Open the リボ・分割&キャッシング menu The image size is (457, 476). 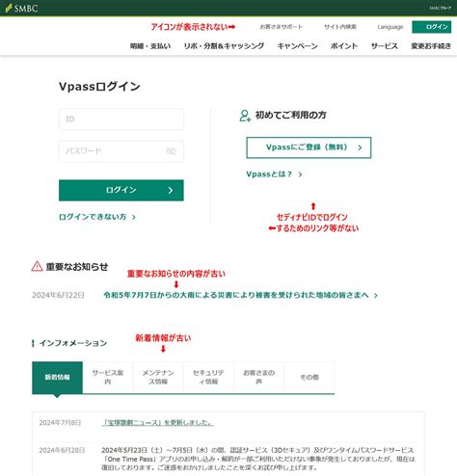tap(224, 46)
